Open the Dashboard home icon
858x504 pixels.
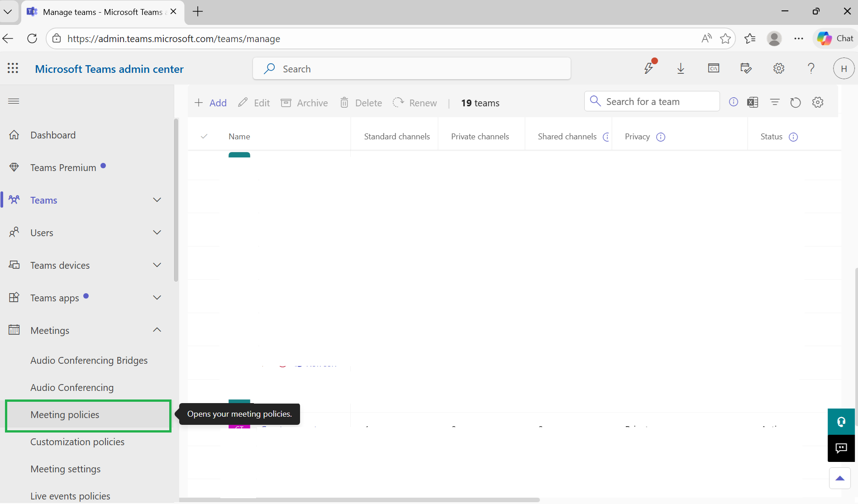tap(14, 135)
